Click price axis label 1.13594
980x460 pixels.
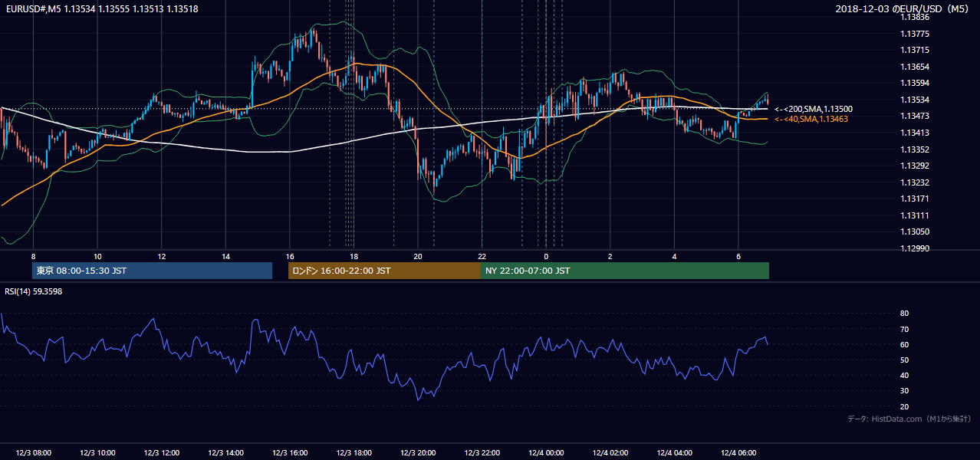(916, 83)
